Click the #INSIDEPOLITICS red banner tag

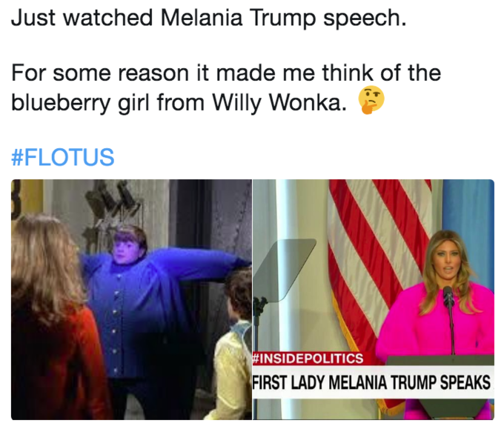coord(308,359)
